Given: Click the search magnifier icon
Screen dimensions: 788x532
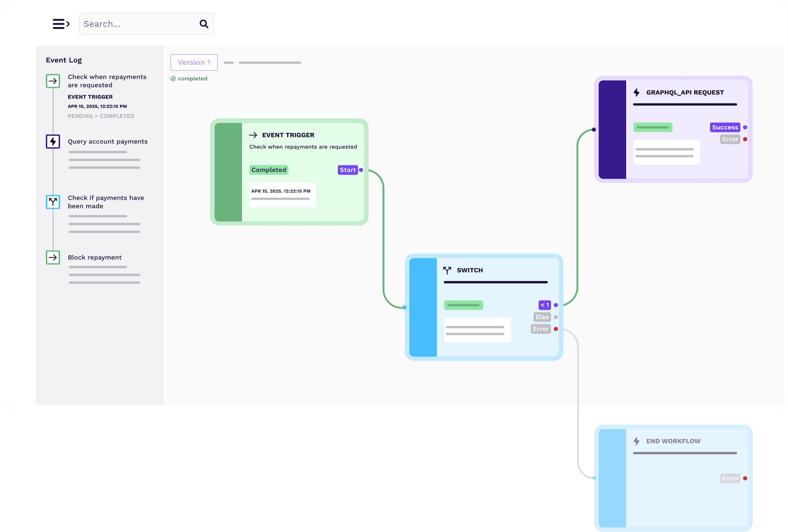Looking at the screenshot, I should 204,23.
